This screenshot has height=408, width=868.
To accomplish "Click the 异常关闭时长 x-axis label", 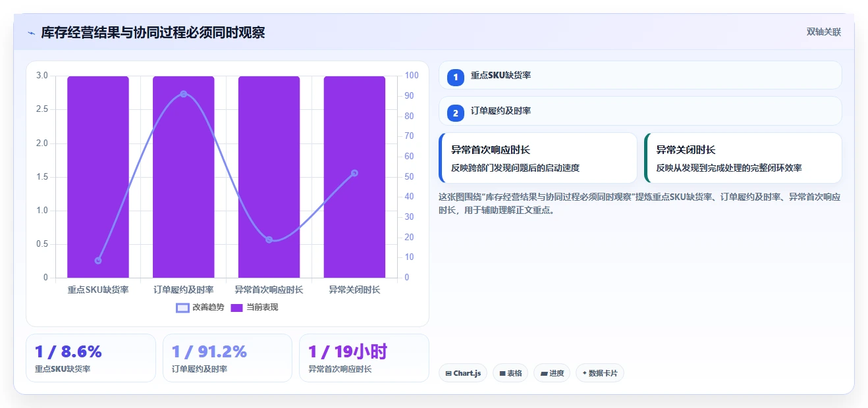I will click(354, 290).
